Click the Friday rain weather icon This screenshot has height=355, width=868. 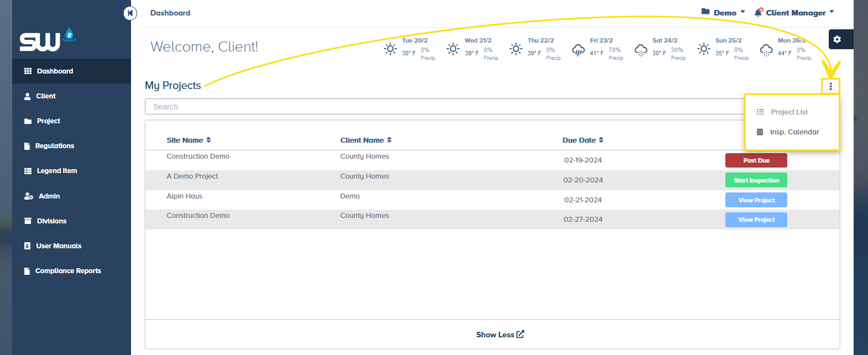578,50
